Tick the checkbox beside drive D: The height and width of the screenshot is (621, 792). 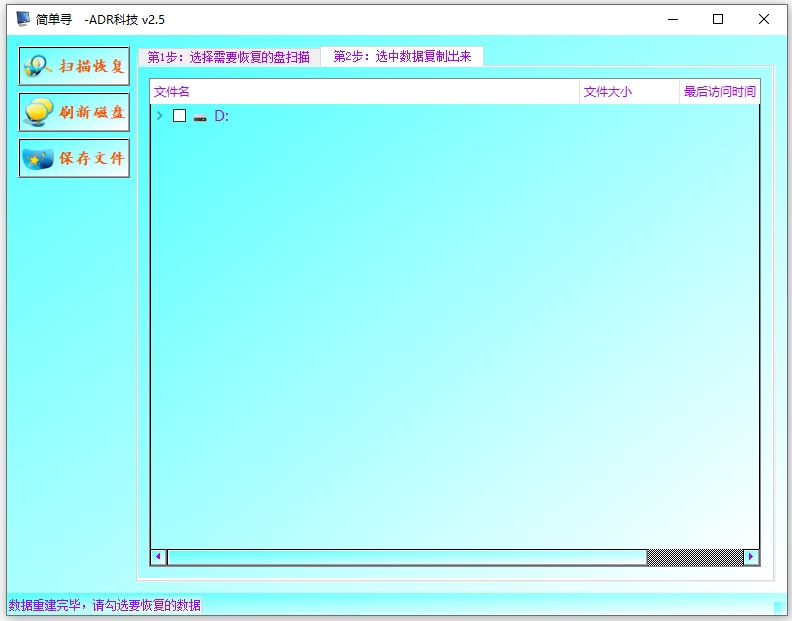coord(180,116)
